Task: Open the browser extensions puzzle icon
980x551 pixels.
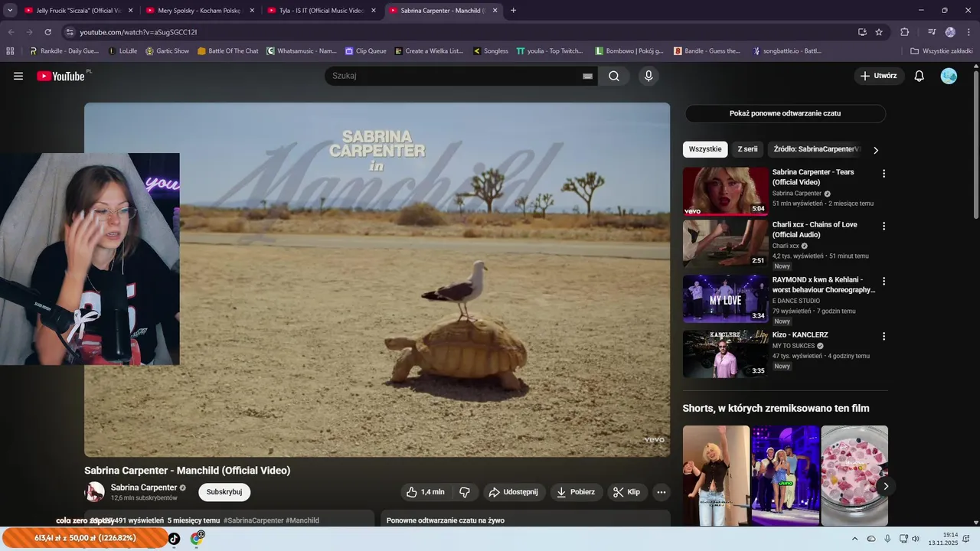Action: tap(905, 32)
